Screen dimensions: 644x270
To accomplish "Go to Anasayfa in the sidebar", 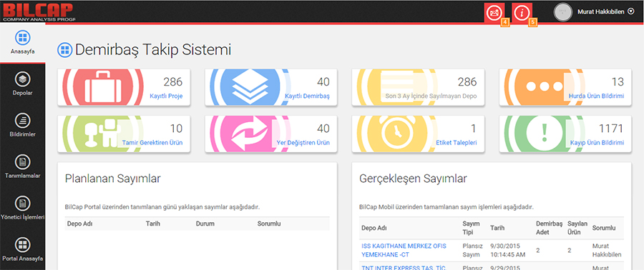I will (23, 42).
